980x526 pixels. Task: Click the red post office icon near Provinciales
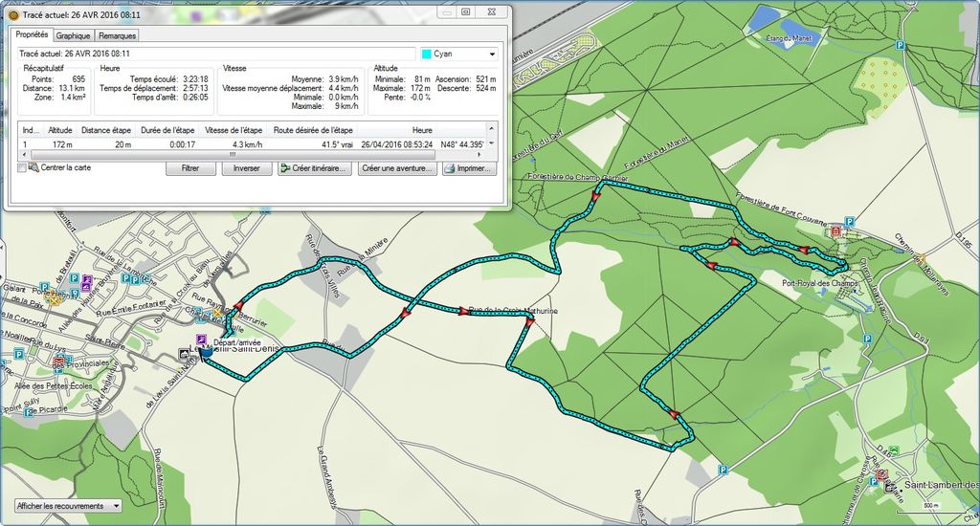tap(58, 362)
